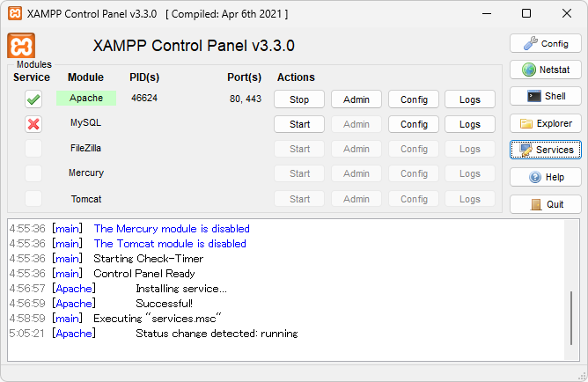Open the Apache Logs menu
Image resolution: width=588 pixels, height=382 pixels.
pos(469,99)
